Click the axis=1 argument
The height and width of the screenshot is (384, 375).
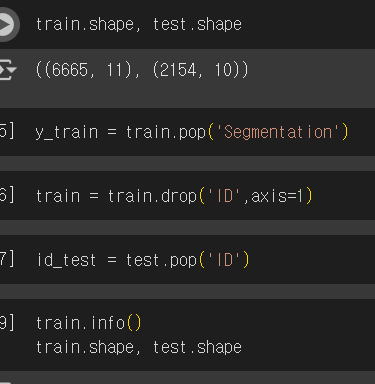[x=277, y=196]
